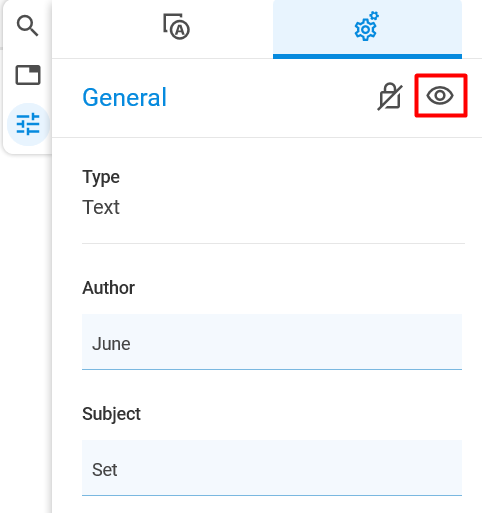The image size is (482, 513).
Task: Click inside the Author input field
Action: 272,342
